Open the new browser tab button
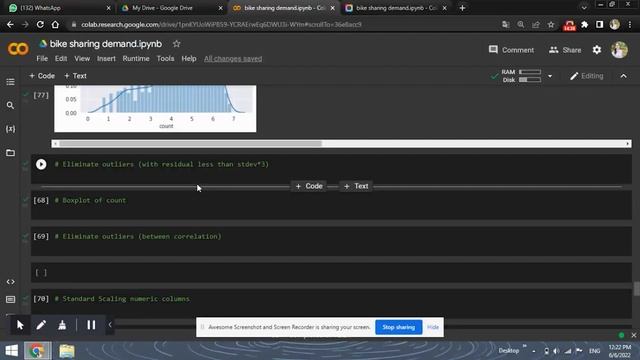Screen dimensions: 640x360 pyautogui.click(x=462, y=8)
